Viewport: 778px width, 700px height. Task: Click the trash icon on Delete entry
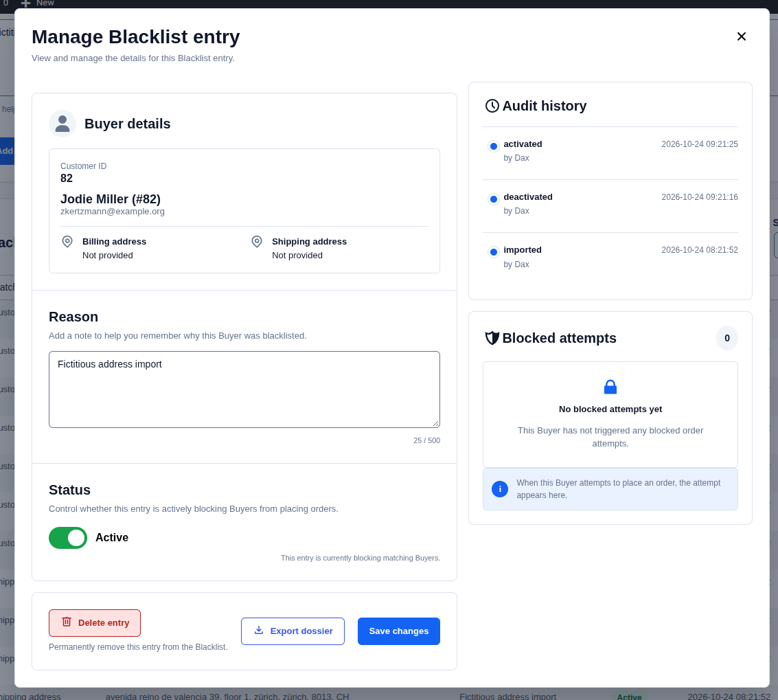tap(67, 622)
